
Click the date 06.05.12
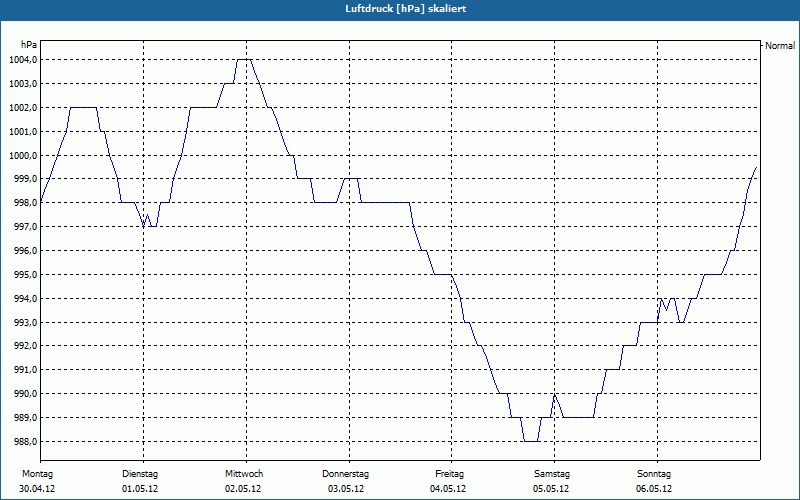(x=654, y=489)
